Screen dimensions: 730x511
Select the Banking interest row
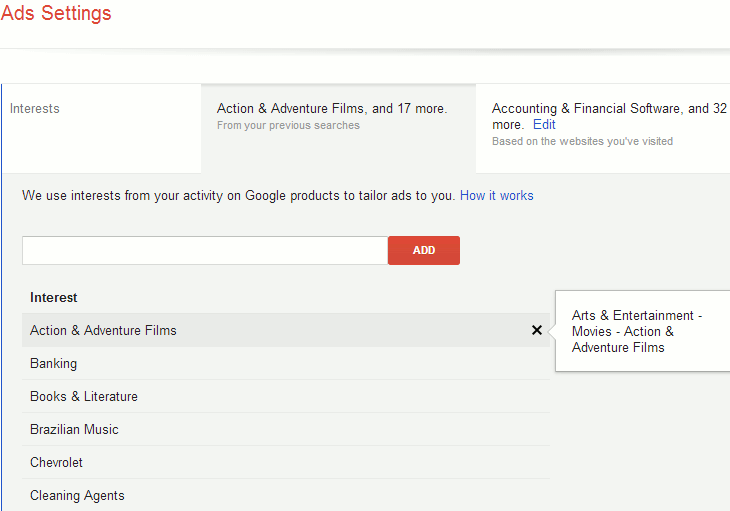(x=286, y=363)
